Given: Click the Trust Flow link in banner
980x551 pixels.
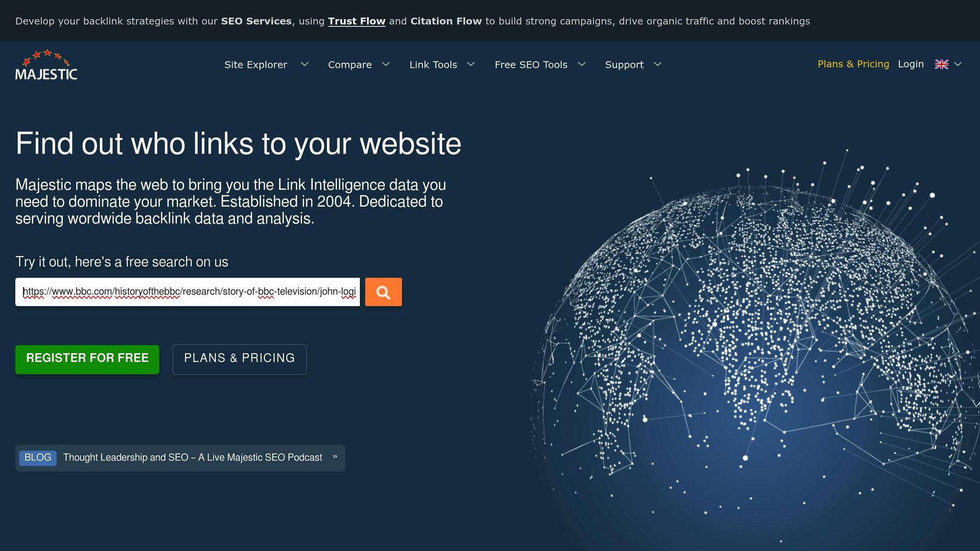Looking at the screenshot, I should (356, 21).
